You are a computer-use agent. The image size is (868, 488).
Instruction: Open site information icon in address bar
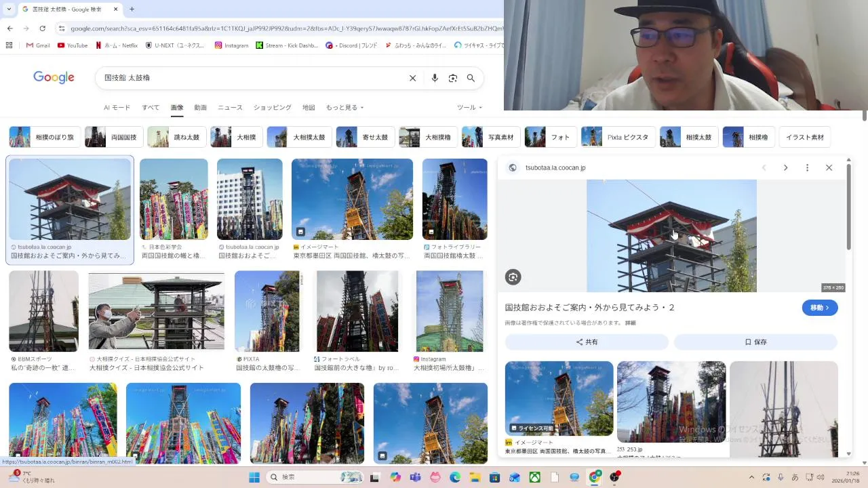click(x=62, y=28)
